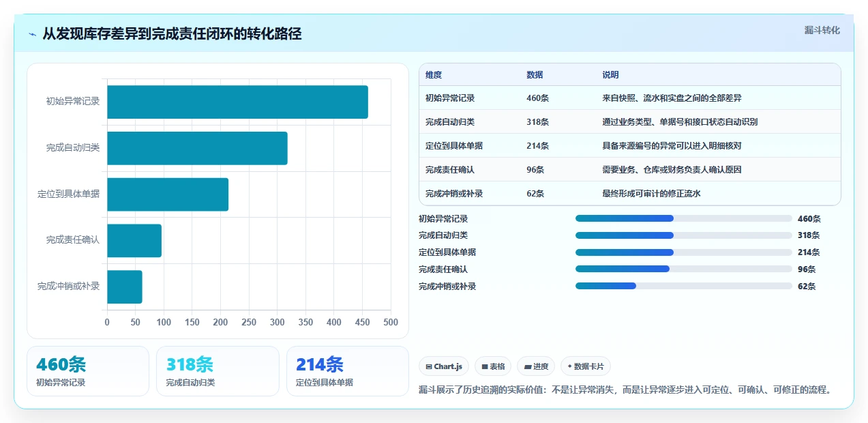
Task: Click description 具备来源编号的异常可以进入明细核对
Action: click(x=672, y=146)
